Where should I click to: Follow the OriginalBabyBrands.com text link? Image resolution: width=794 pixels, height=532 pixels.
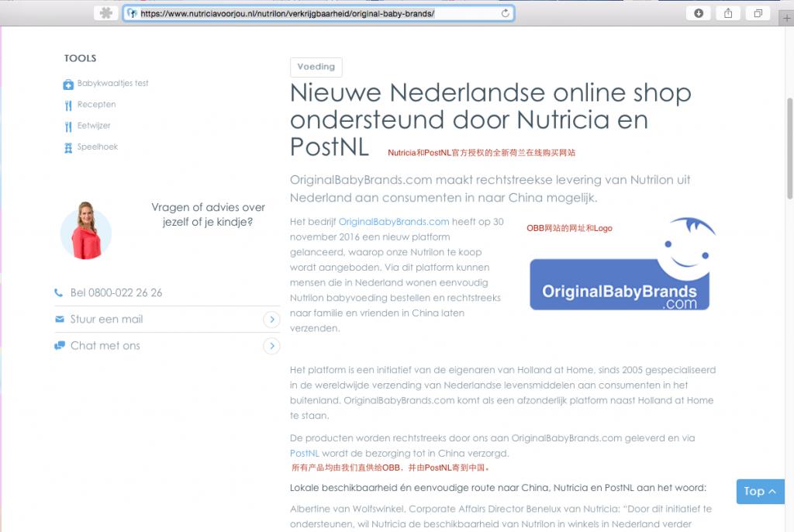click(x=393, y=222)
